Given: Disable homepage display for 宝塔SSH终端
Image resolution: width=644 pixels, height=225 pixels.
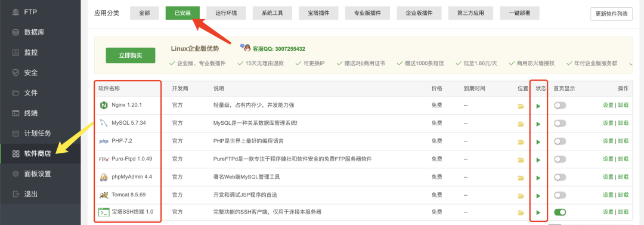Looking at the screenshot, I should pos(560,212).
